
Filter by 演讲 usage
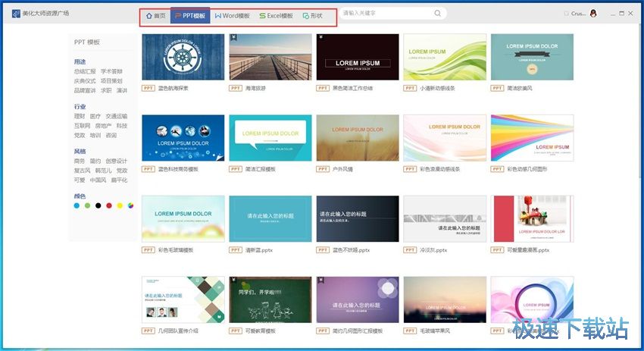coord(122,90)
